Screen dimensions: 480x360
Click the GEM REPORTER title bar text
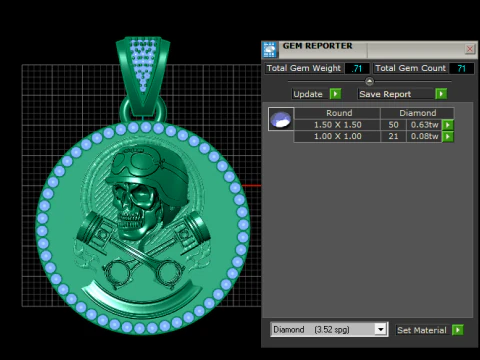317,46
